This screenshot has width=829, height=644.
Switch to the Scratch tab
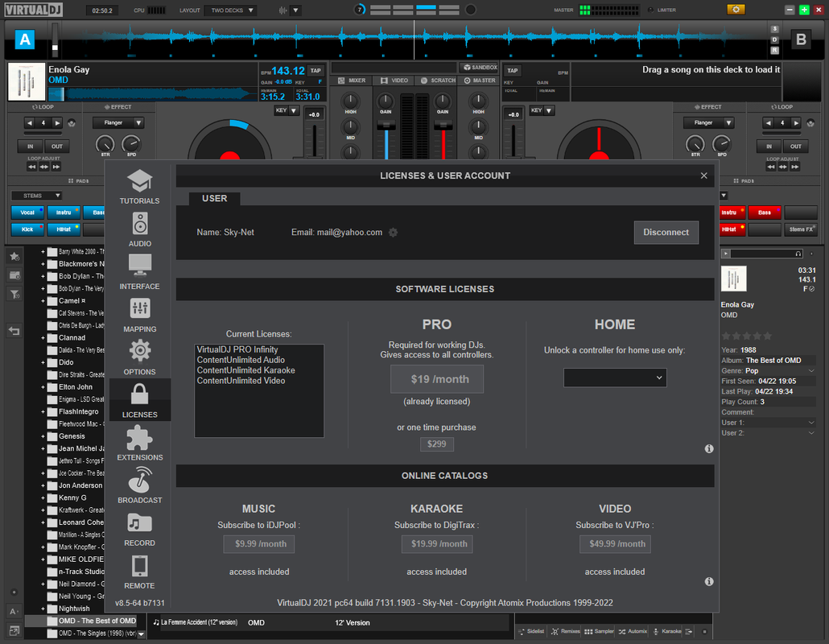tap(437, 80)
